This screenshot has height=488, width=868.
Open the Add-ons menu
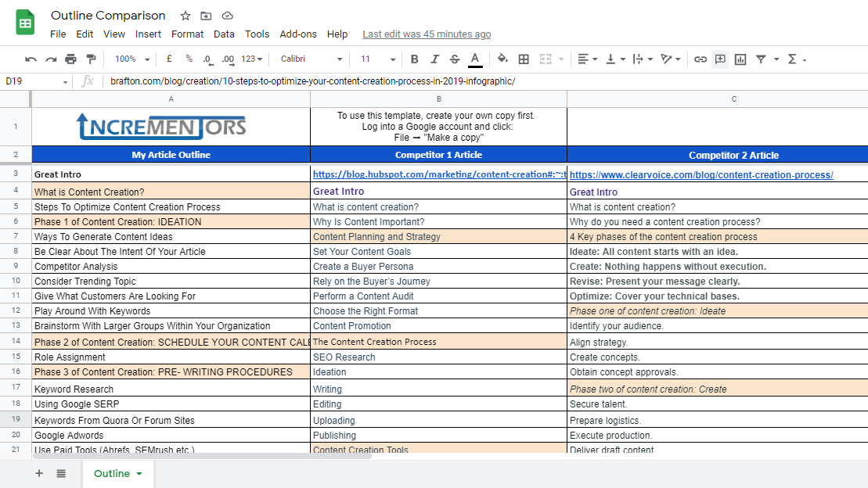(x=298, y=34)
